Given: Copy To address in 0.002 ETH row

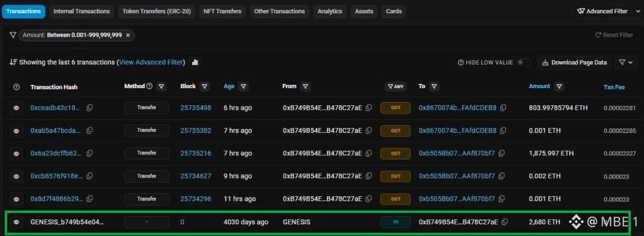Looking at the screenshot, I should coord(502,176).
